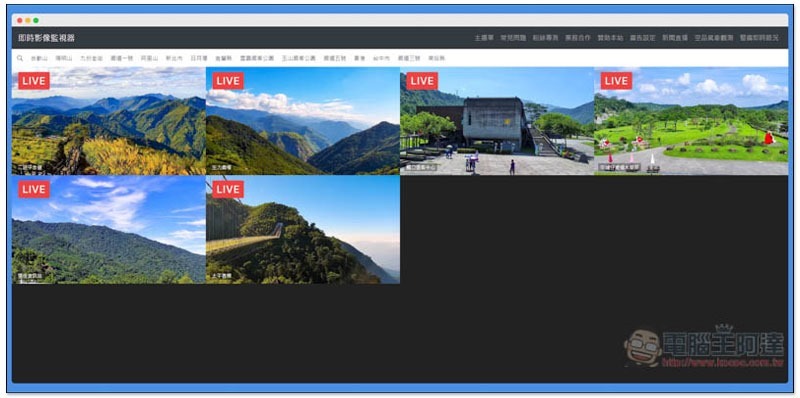Select the 玉山國家公園 filter
The height and width of the screenshot is (398, 800).
pyautogui.click(x=299, y=59)
